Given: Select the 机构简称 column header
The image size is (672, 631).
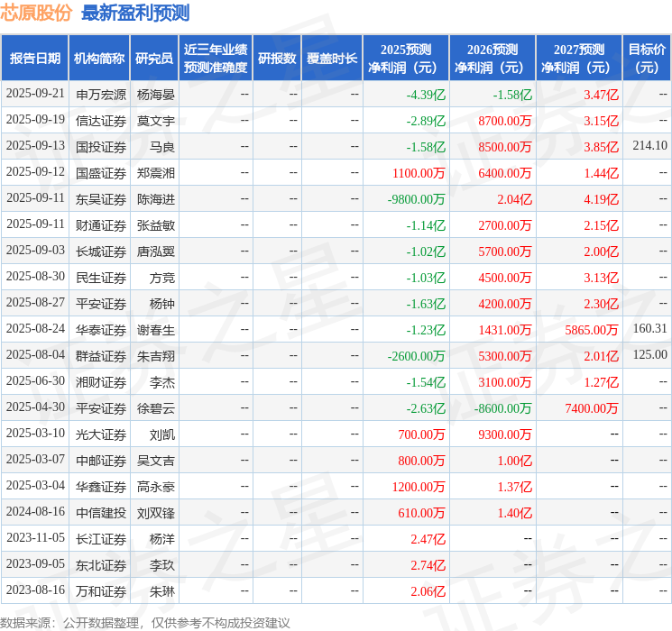Looking at the screenshot, I should click(x=99, y=59).
